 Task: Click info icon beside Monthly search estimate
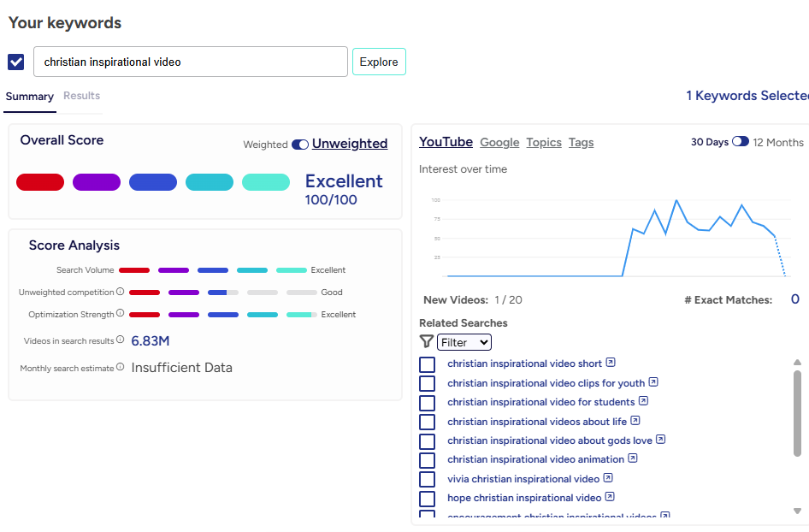121,367
